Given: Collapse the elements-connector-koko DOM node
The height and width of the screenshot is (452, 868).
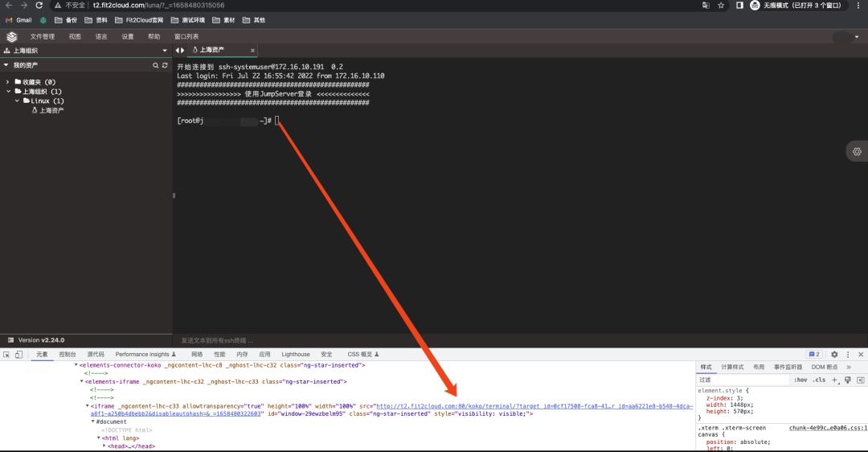Looking at the screenshot, I should pyautogui.click(x=76, y=365).
